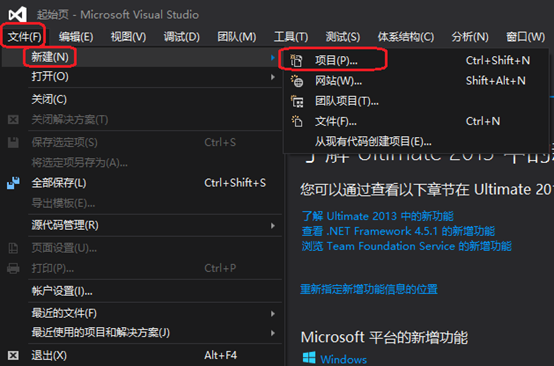The height and width of the screenshot is (366, 554).
Task: Click the New Website globe icon
Action: [297, 81]
